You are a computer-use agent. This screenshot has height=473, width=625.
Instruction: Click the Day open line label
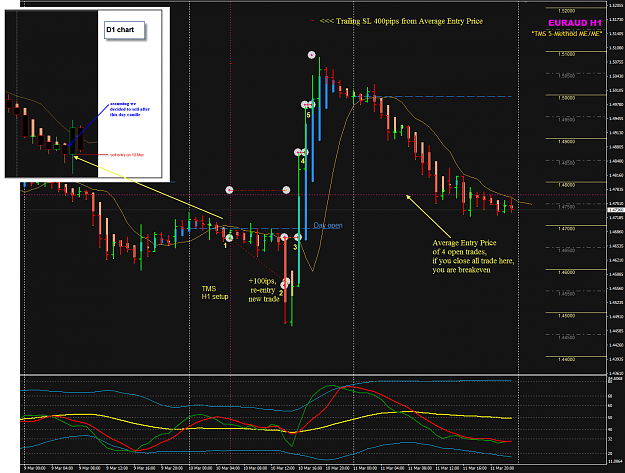point(328,225)
